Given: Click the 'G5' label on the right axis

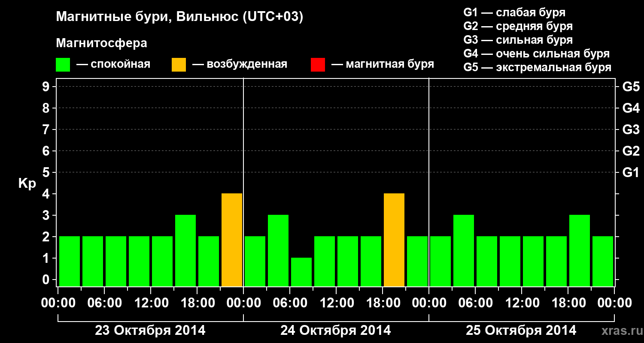Looking at the screenshot, I should (x=631, y=87).
